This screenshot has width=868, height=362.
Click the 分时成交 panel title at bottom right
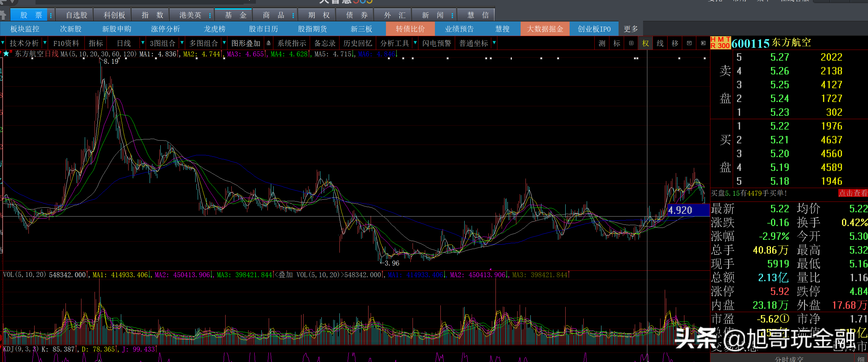(788, 359)
